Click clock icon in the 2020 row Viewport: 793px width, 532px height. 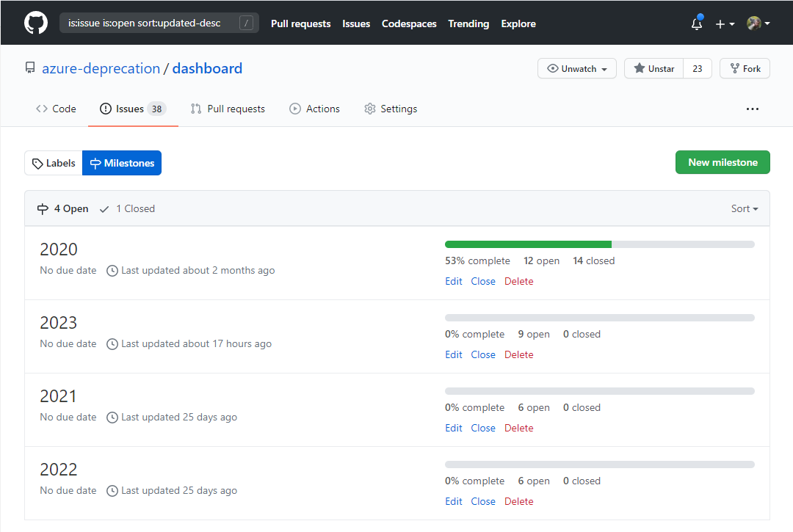tap(112, 271)
